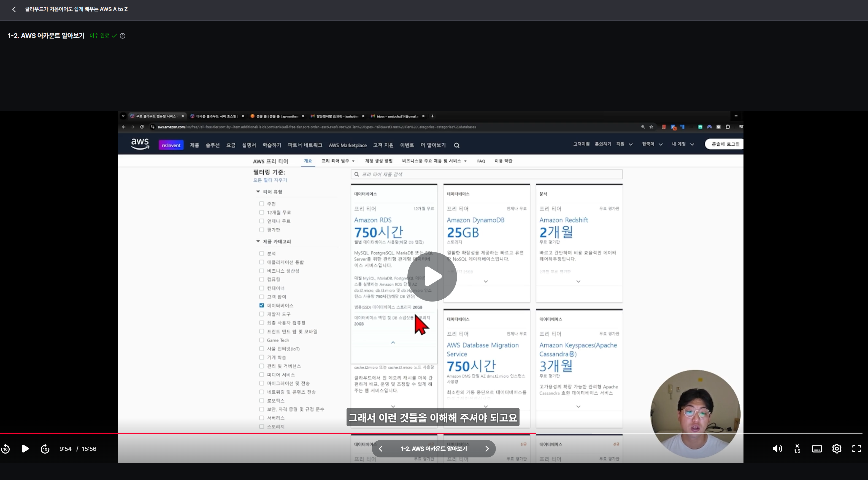Check the 컴퓨팅 checkbox

coord(261,280)
